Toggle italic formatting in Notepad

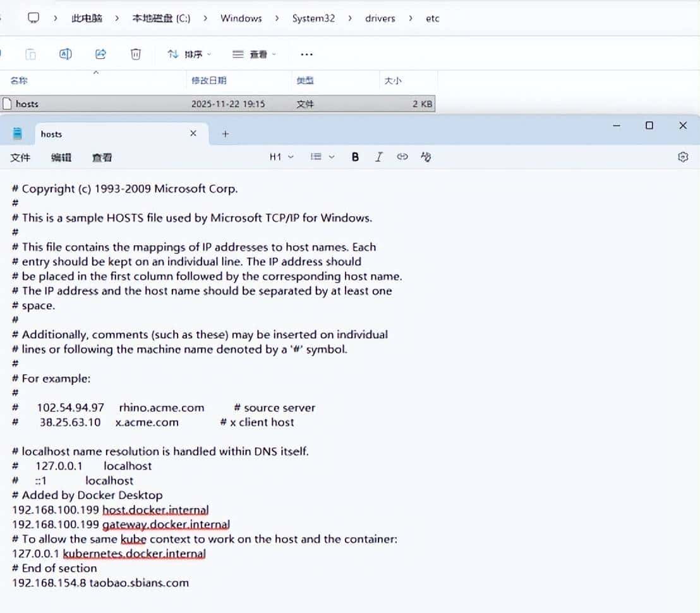pos(378,157)
